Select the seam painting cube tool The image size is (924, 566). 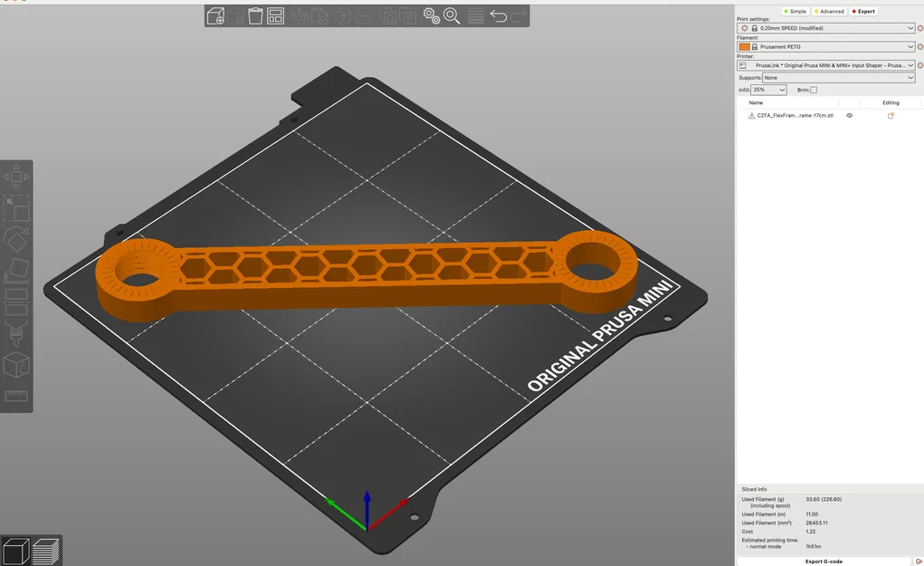(x=16, y=366)
